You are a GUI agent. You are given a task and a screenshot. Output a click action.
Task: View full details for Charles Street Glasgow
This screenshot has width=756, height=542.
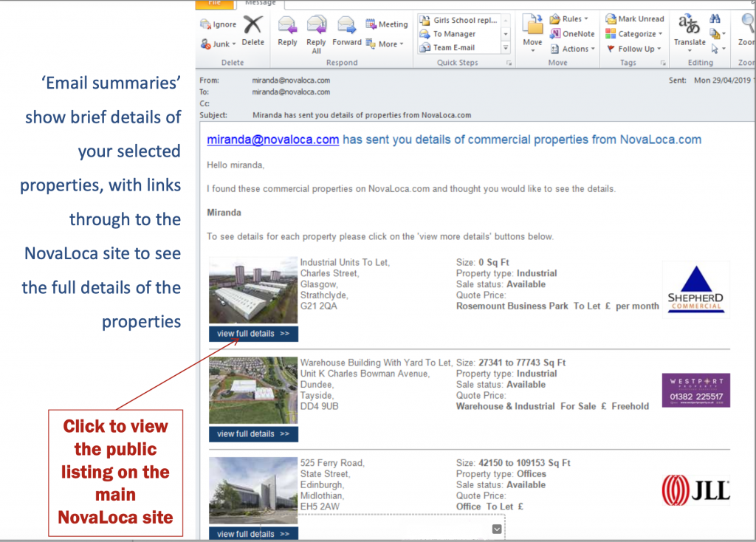(254, 334)
